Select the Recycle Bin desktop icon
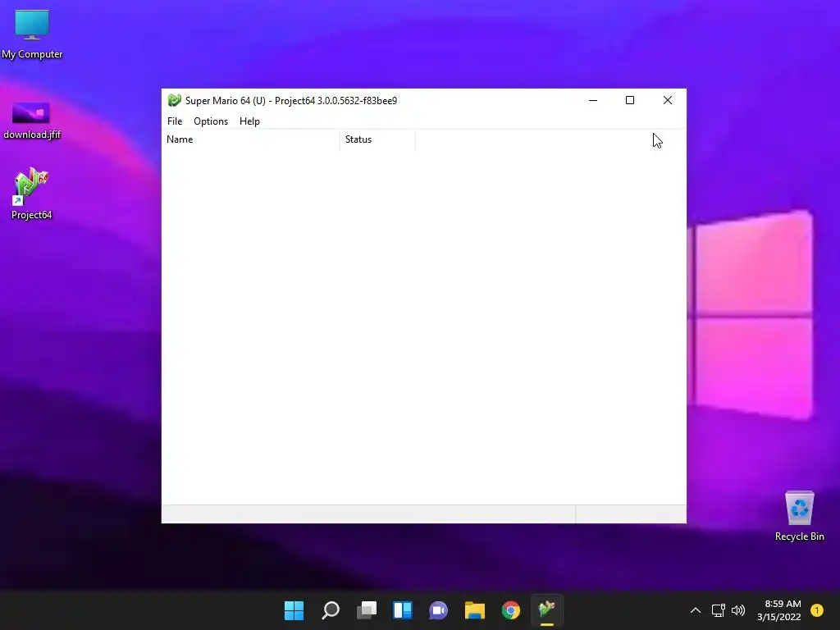This screenshot has width=840, height=630. coord(799,516)
